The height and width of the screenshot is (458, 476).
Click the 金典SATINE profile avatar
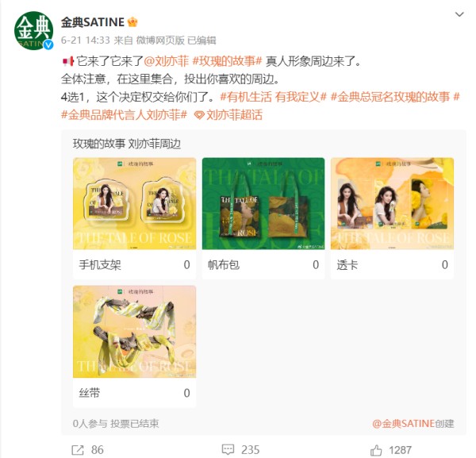point(33,30)
